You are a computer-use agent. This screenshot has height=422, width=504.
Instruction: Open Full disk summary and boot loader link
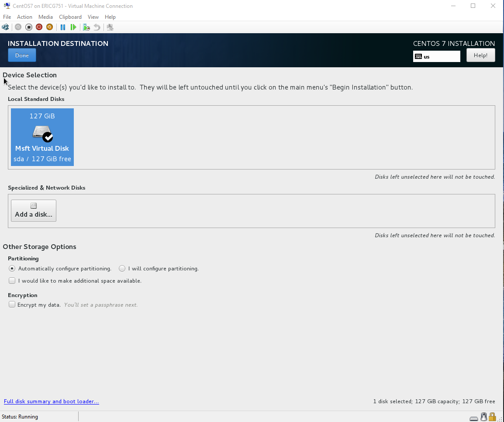[x=52, y=401]
